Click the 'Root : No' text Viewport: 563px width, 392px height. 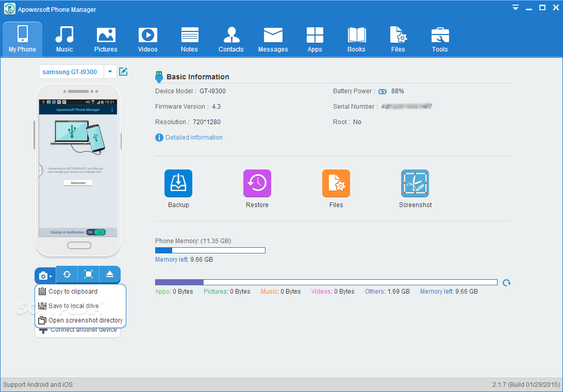click(347, 122)
